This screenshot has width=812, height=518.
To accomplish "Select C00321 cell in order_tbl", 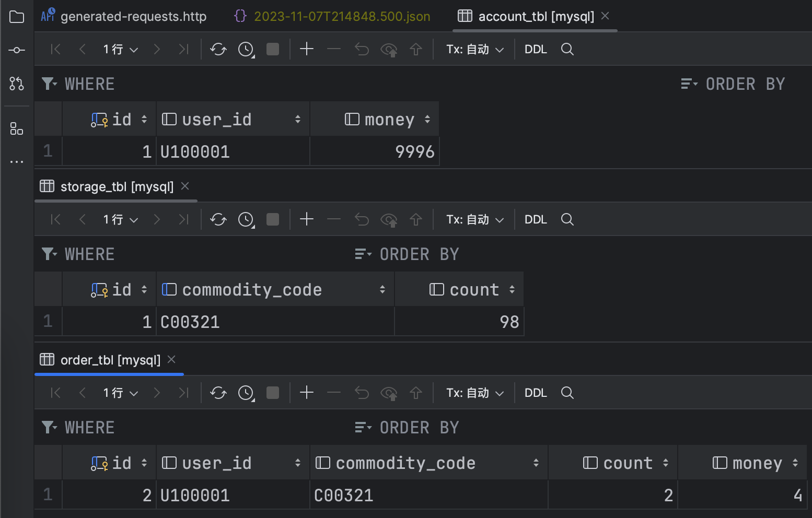I will pos(429,495).
